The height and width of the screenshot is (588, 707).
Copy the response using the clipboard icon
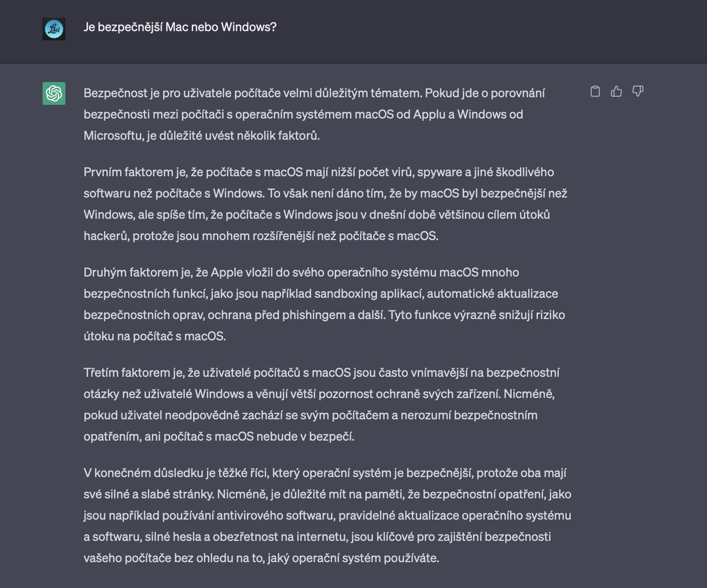pos(595,92)
